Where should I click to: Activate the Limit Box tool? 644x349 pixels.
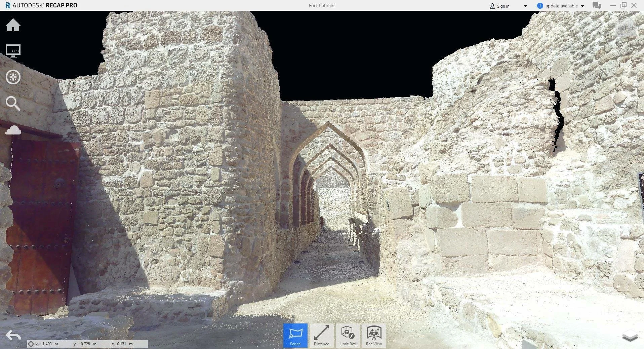point(348,335)
